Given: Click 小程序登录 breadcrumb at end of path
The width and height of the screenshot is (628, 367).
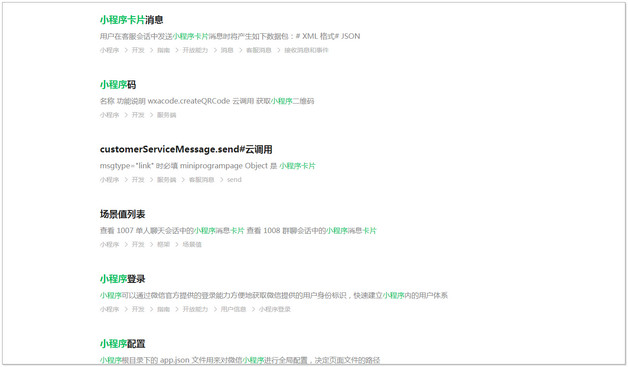Looking at the screenshot, I should pos(274,309).
